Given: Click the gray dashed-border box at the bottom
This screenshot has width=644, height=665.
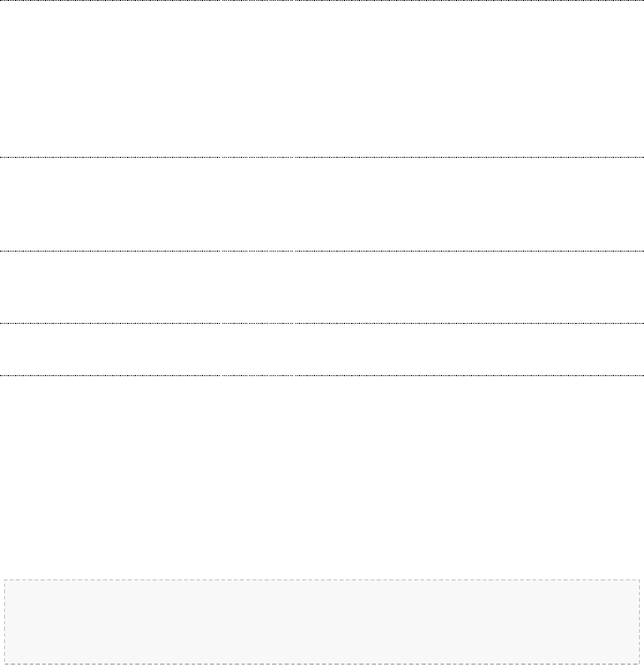Looking at the screenshot, I should (x=322, y=621).
